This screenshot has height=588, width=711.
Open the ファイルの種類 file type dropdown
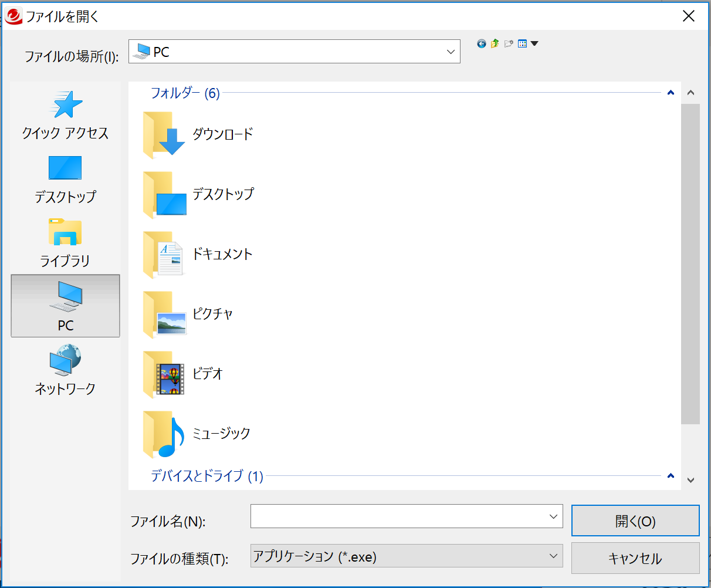(x=552, y=556)
